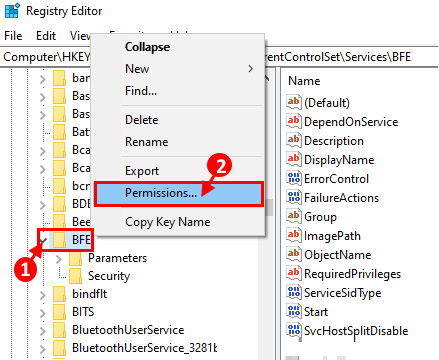Click the DependOnService string icon
This screenshot has width=439, height=360.
click(x=294, y=121)
